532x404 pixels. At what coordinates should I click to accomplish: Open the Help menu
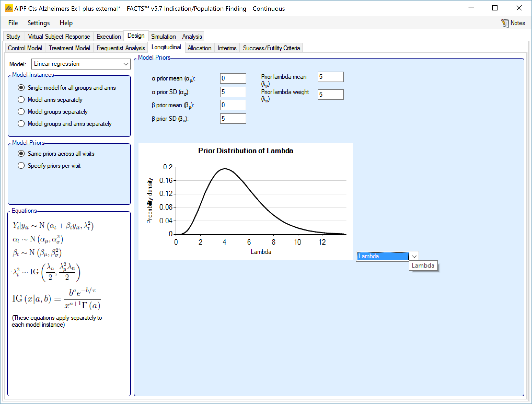(x=66, y=23)
